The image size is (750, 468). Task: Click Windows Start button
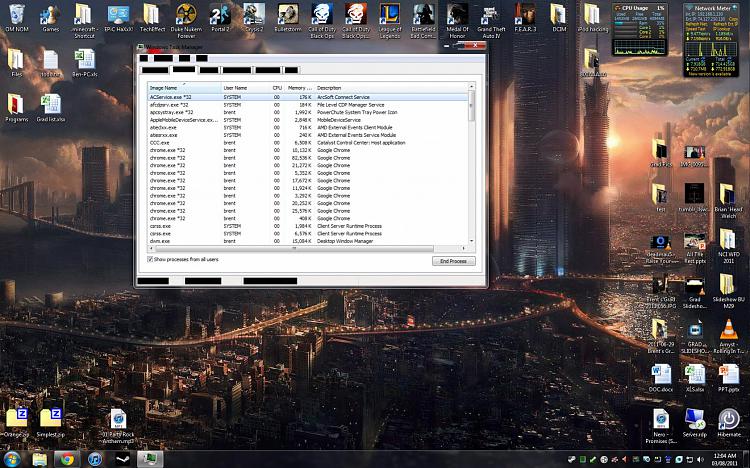[x=11, y=459]
